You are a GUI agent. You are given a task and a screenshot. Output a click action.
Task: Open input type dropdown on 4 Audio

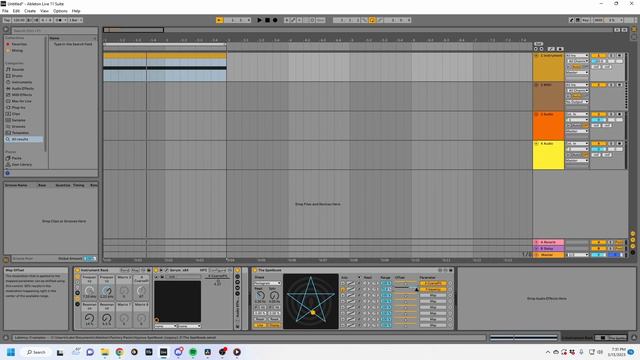pos(577,144)
